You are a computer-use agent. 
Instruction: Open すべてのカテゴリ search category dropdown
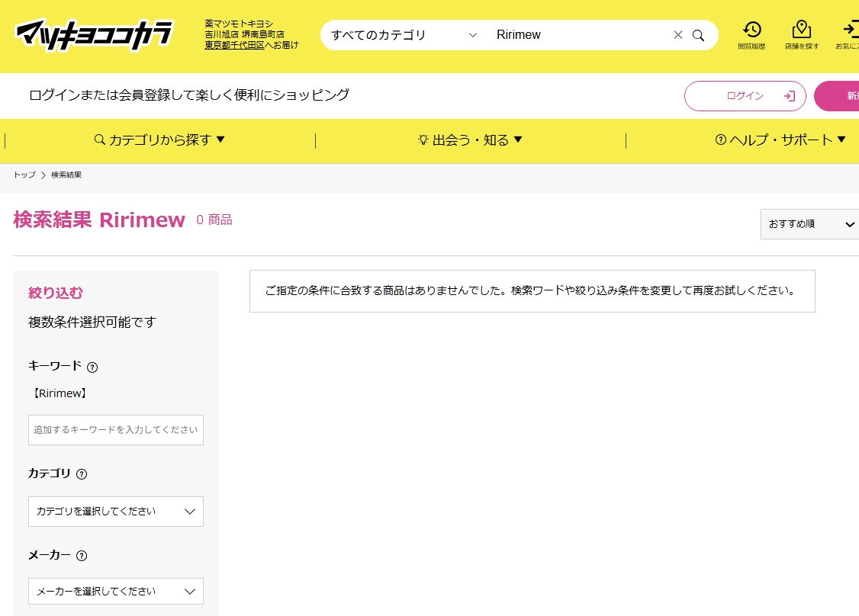coord(404,35)
